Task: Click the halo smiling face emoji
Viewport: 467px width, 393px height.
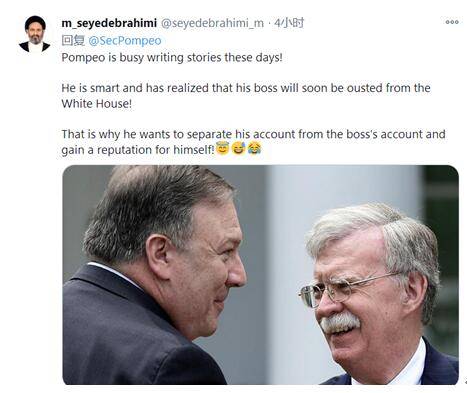Action: point(222,148)
